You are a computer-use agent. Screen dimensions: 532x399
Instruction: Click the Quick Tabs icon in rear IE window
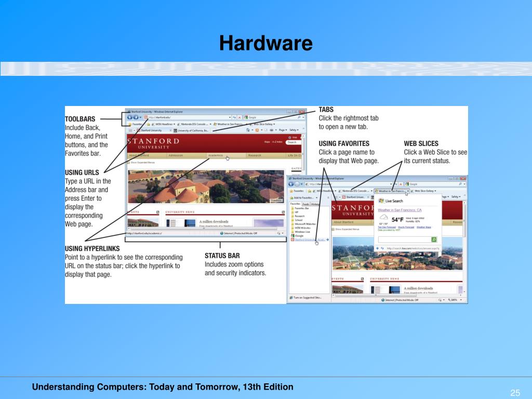point(130,130)
